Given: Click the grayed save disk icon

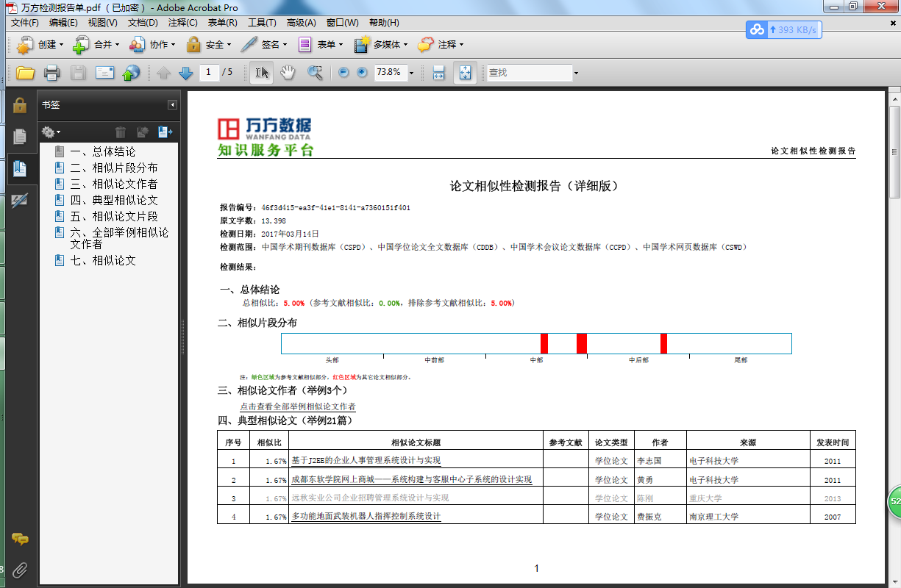Looking at the screenshot, I should tap(78, 73).
